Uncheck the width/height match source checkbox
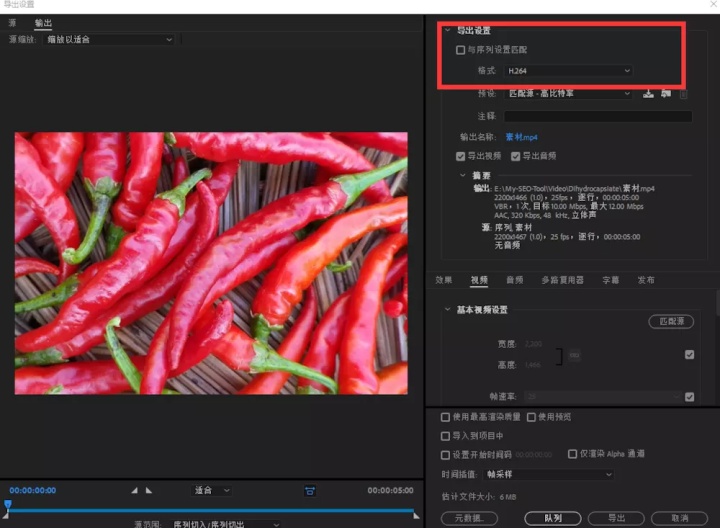The width and height of the screenshot is (720, 528). click(689, 354)
